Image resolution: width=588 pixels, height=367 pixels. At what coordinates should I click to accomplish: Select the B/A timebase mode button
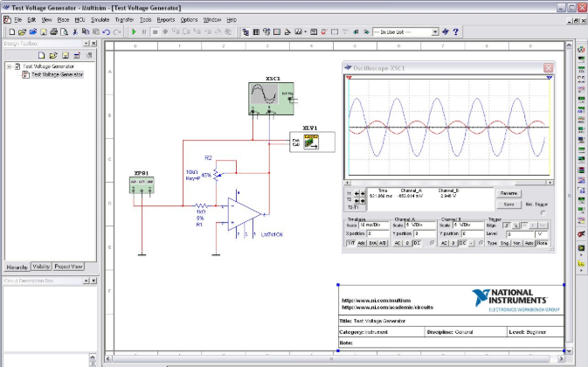[372, 243]
